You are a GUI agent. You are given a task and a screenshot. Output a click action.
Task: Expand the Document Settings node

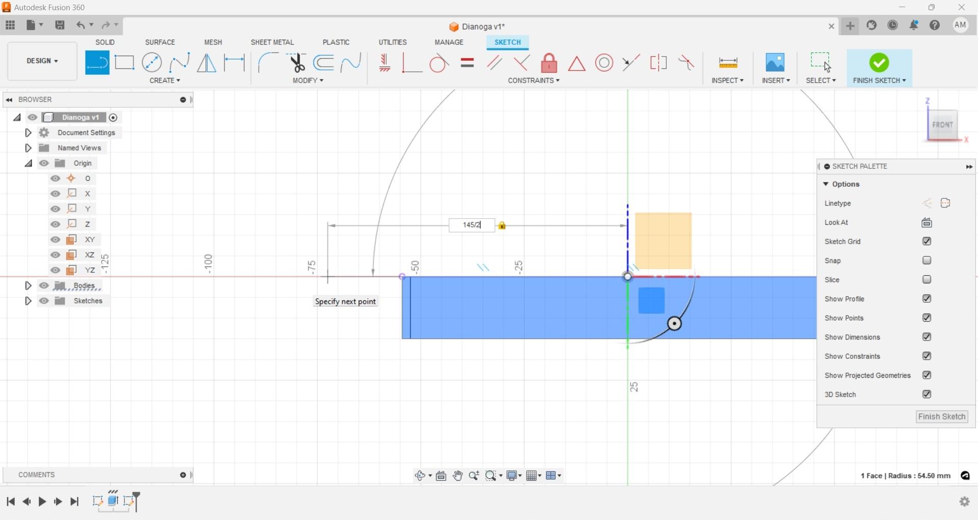(28, 133)
